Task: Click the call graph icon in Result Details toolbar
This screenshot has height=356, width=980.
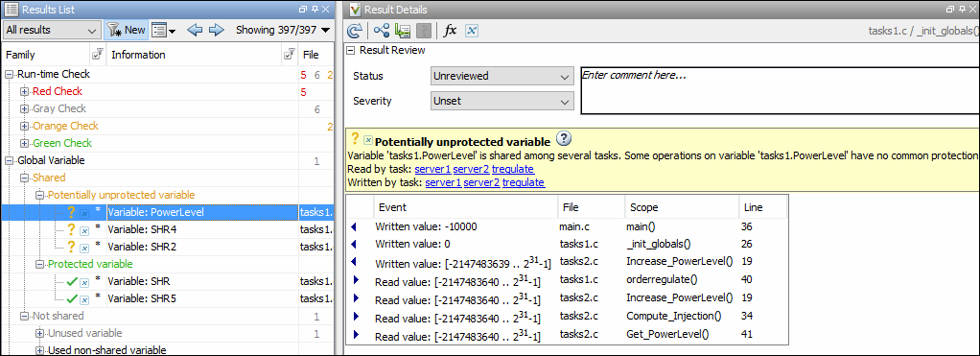Action: pyautogui.click(x=382, y=30)
